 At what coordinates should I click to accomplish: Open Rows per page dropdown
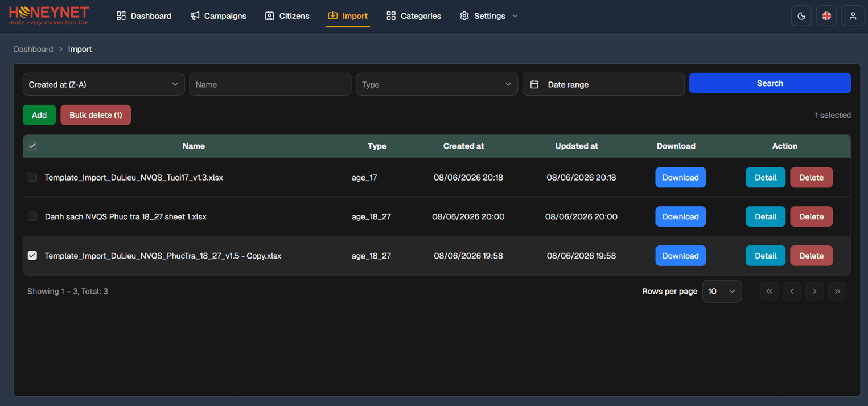(x=722, y=291)
